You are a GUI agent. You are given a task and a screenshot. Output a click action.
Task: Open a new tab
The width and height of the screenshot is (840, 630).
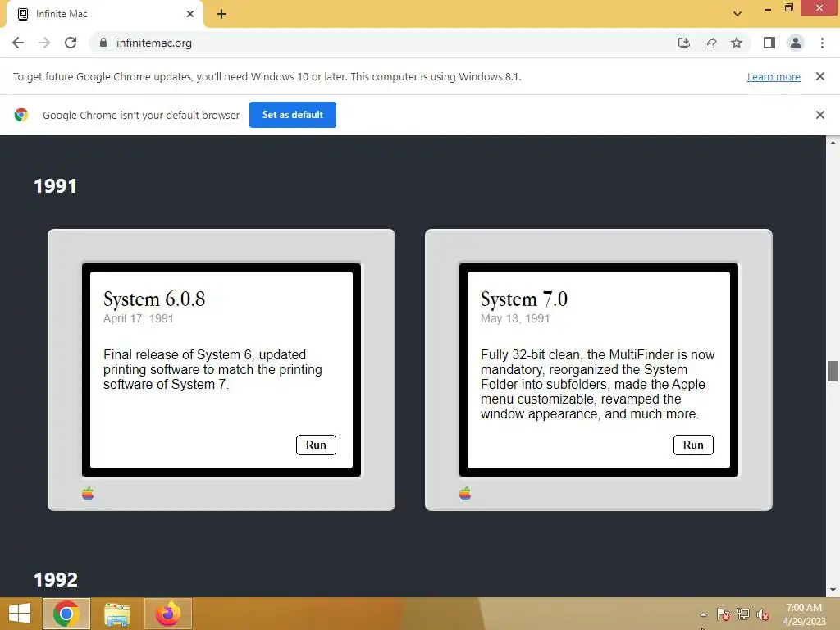[x=221, y=14]
